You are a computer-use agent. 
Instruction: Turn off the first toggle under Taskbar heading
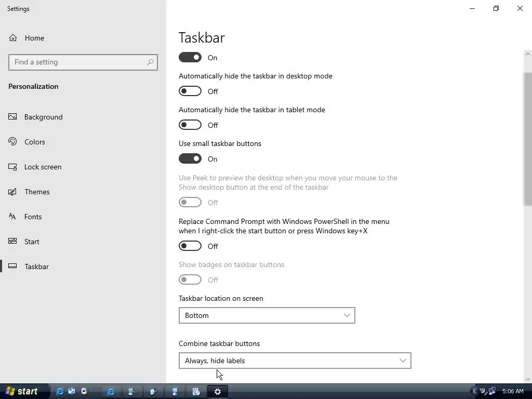pyautogui.click(x=190, y=57)
